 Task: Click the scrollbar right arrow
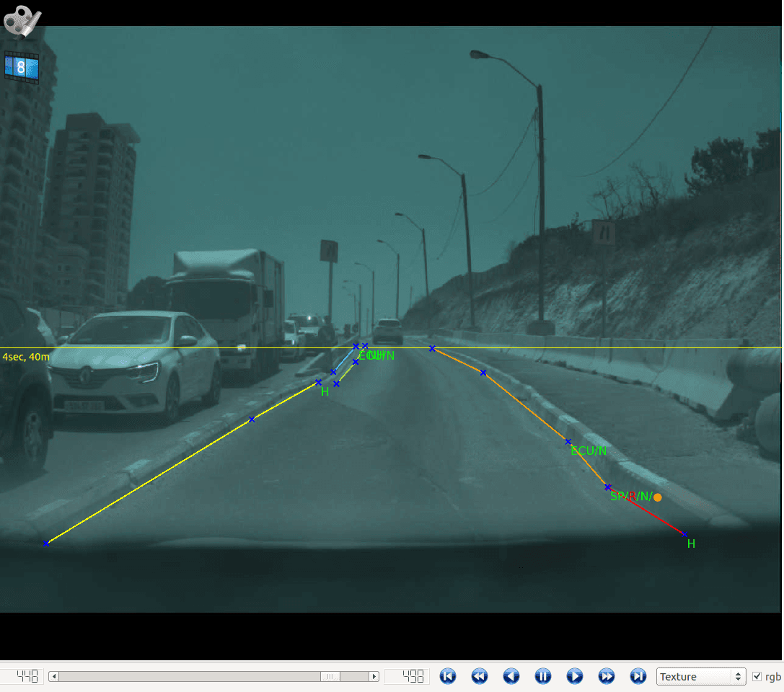(374, 676)
